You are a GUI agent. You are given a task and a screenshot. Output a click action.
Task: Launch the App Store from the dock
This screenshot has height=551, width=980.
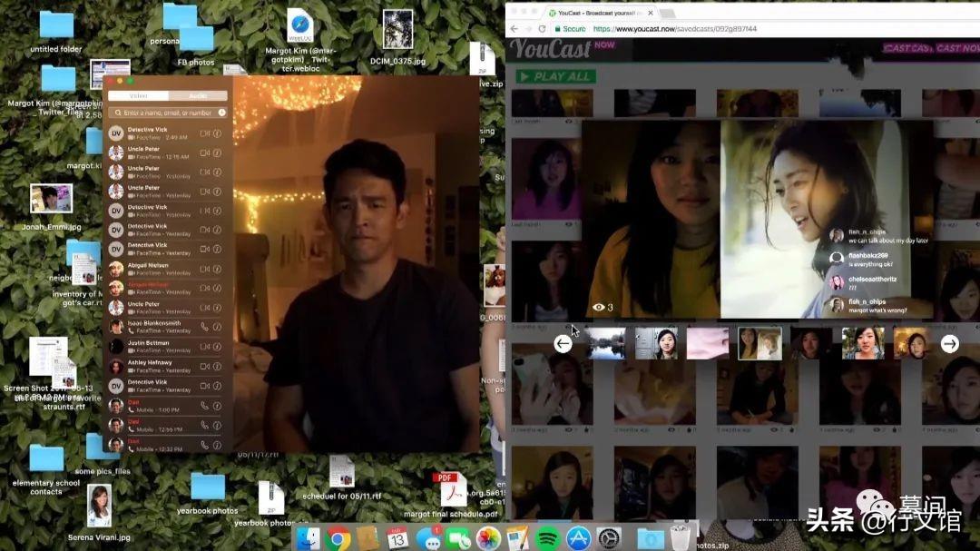[579, 538]
